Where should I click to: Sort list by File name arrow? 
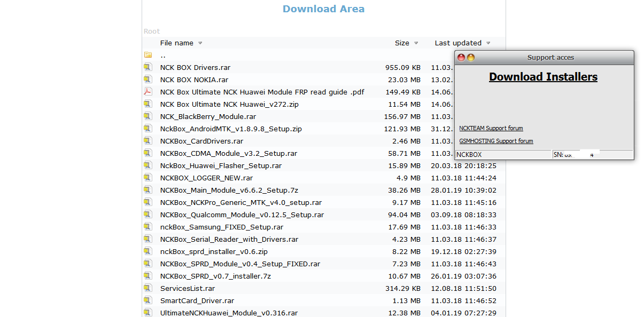200,43
